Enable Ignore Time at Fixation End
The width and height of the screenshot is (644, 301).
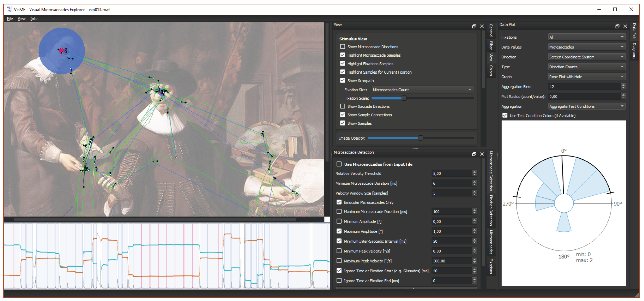pyautogui.click(x=339, y=281)
